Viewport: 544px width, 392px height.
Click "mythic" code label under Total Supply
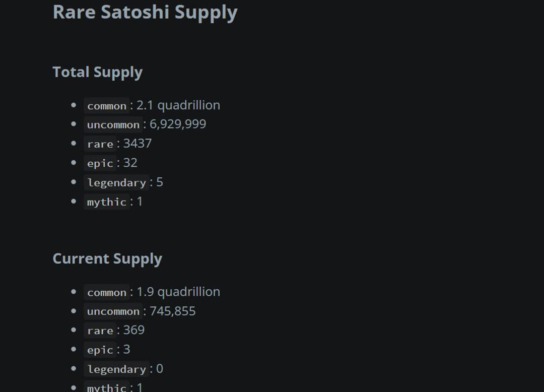click(107, 202)
